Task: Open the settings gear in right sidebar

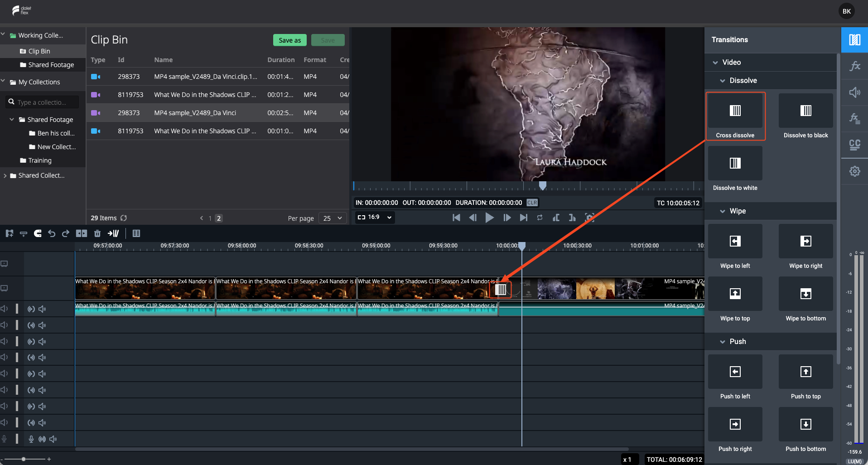Action: [854, 171]
